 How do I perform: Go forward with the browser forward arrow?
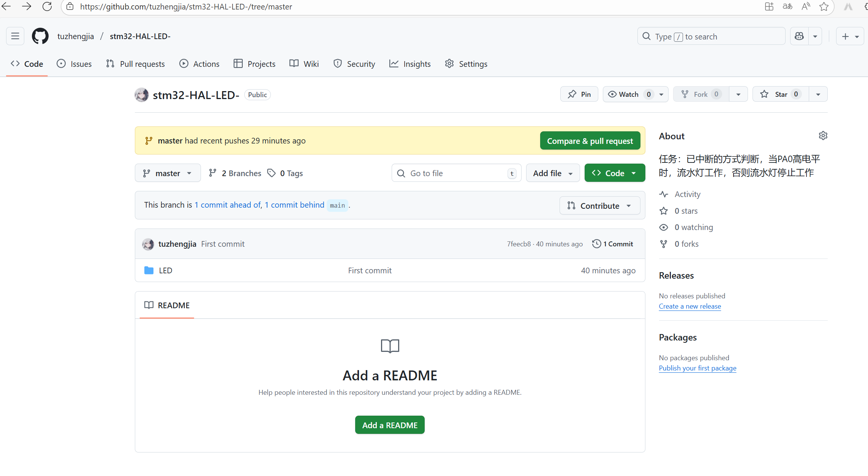27,6
